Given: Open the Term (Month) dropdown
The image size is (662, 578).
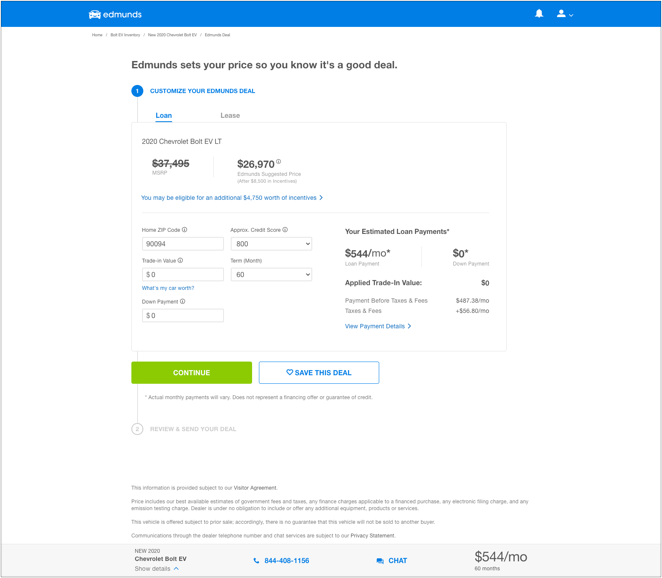Looking at the screenshot, I should 271,274.
